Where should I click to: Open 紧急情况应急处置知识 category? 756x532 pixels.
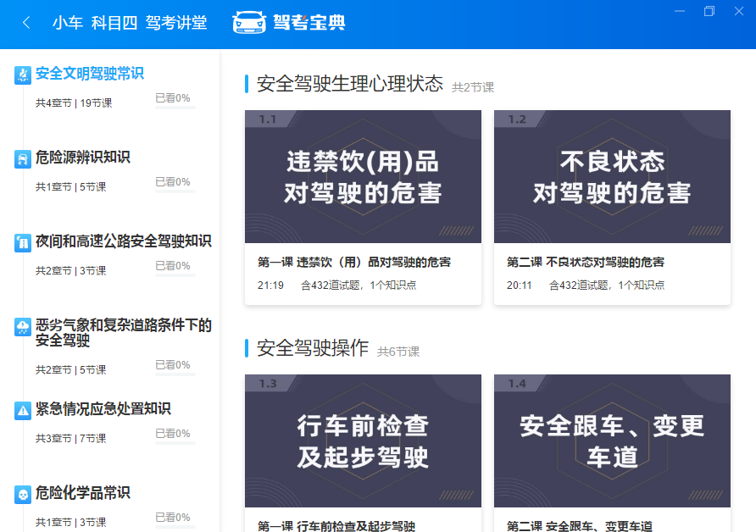pos(103,408)
